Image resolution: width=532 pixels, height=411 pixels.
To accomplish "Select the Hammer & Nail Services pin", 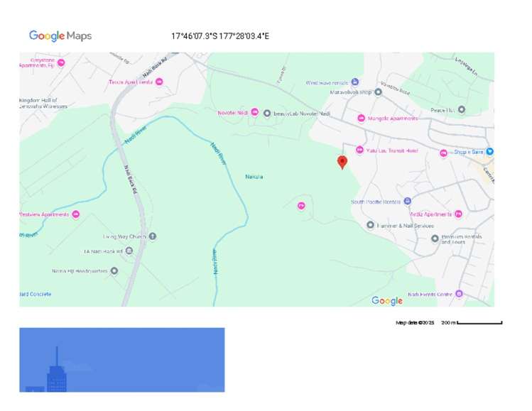I will click(370, 225).
